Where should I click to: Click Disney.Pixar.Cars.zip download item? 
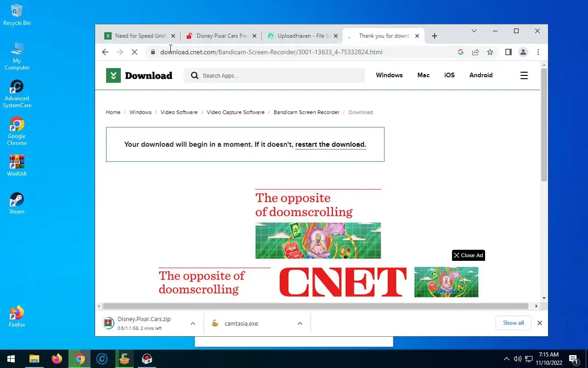(143, 323)
